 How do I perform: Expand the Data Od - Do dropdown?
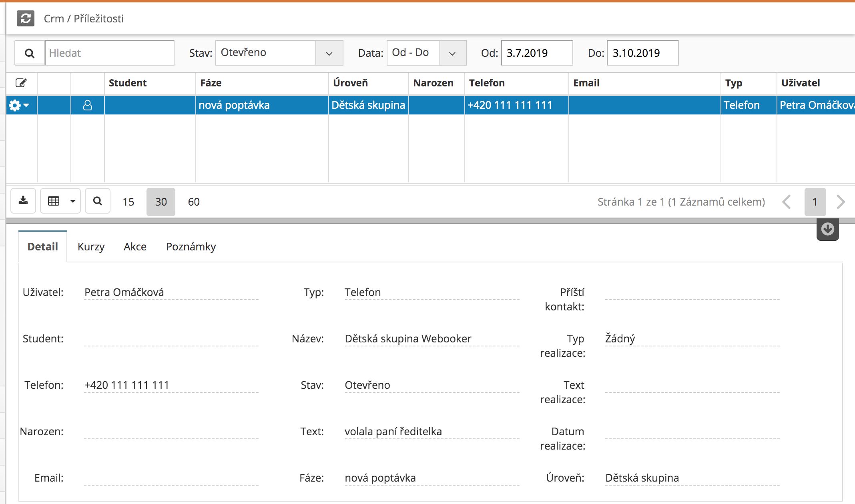452,53
